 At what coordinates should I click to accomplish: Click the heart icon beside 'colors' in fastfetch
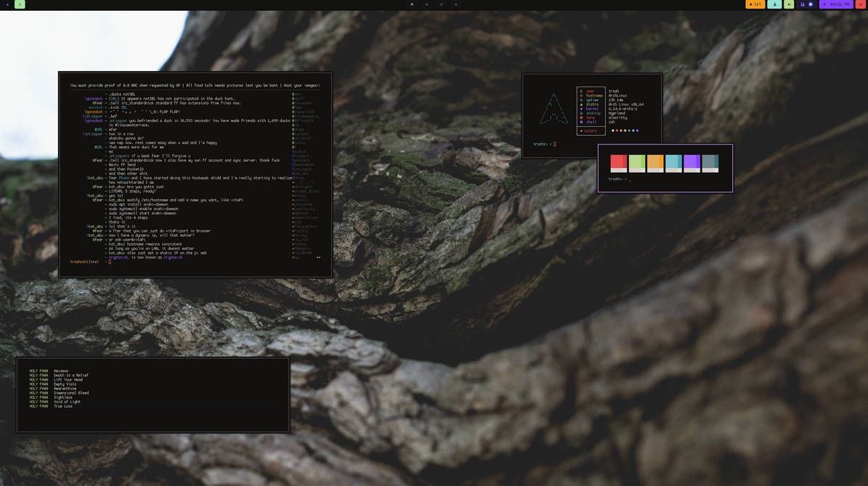(x=583, y=131)
